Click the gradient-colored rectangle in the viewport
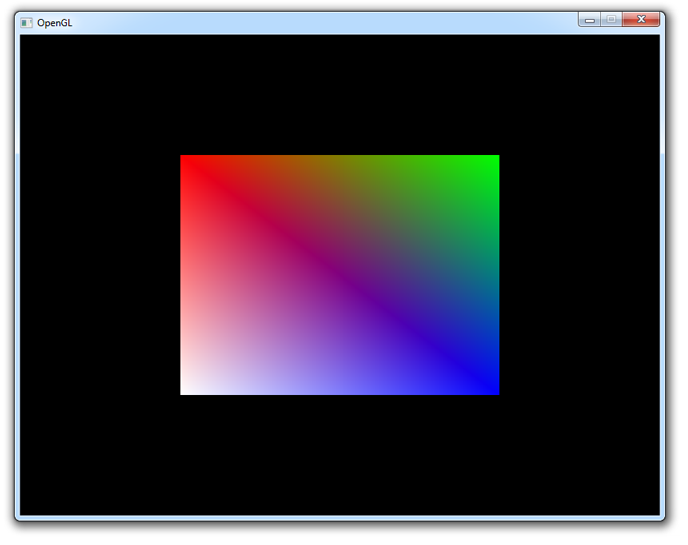Image resolution: width=688 pixels, height=545 pixels. coord(340,275)
